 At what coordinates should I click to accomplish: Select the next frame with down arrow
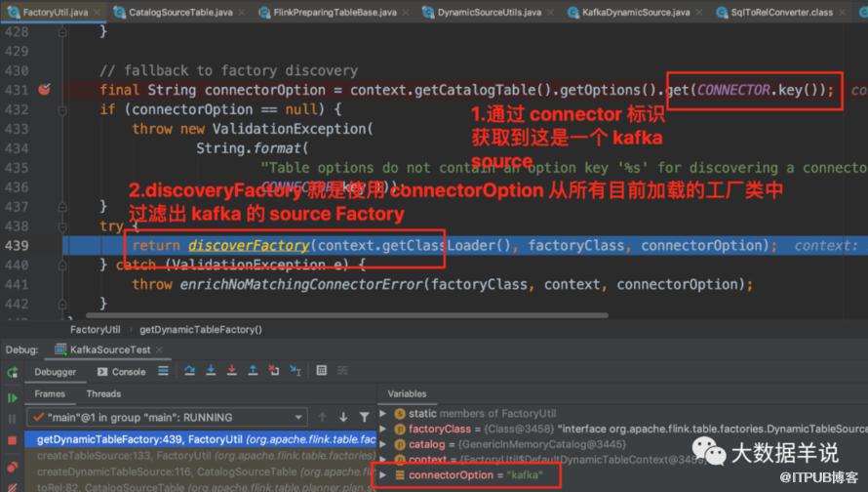(x=343, y=417)
